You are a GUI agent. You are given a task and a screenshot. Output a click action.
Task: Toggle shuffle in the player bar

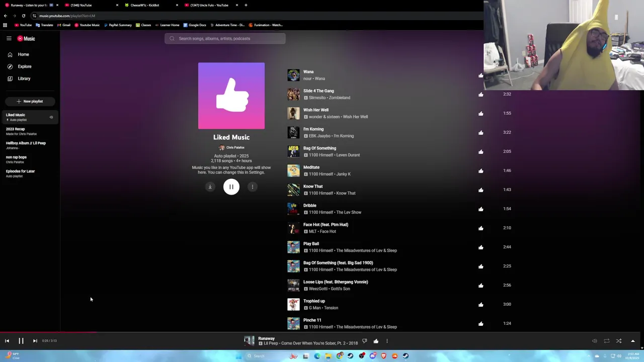tap(619, 341)
